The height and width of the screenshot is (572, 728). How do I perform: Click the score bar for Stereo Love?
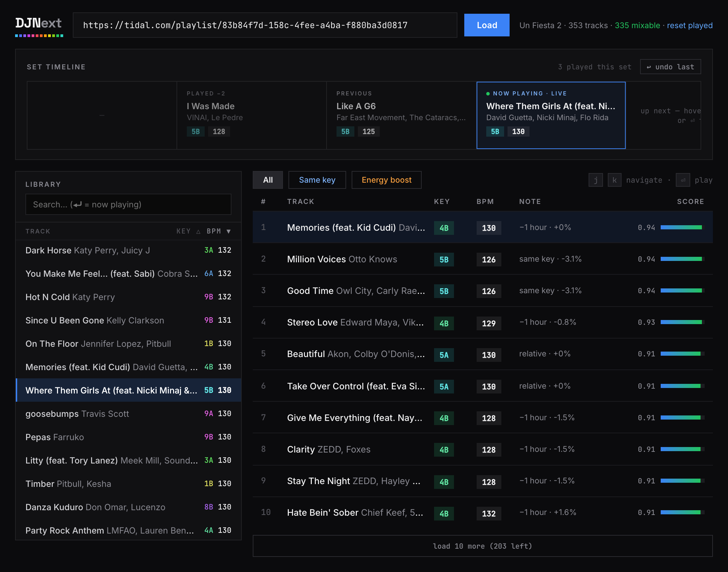682,322
